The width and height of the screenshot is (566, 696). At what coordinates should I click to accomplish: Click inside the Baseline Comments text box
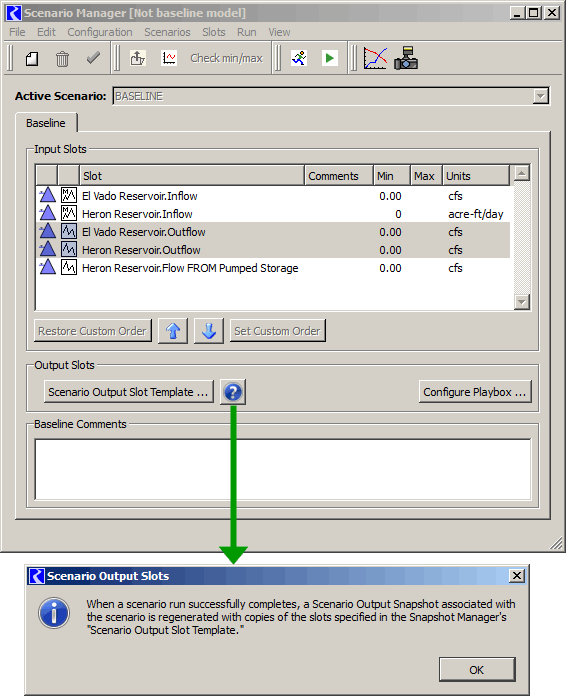[283, 470]
